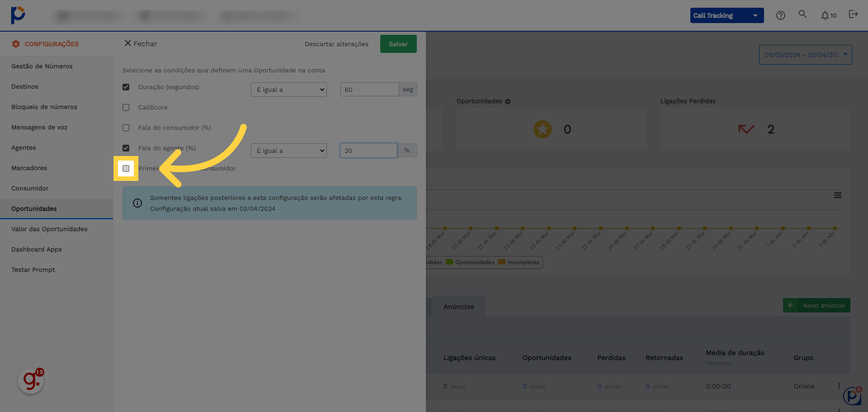Screen dimensions: 868x412
Task: Click the duration seconds field showing 60
Action: pyautogui.click(x=369, y=90)
